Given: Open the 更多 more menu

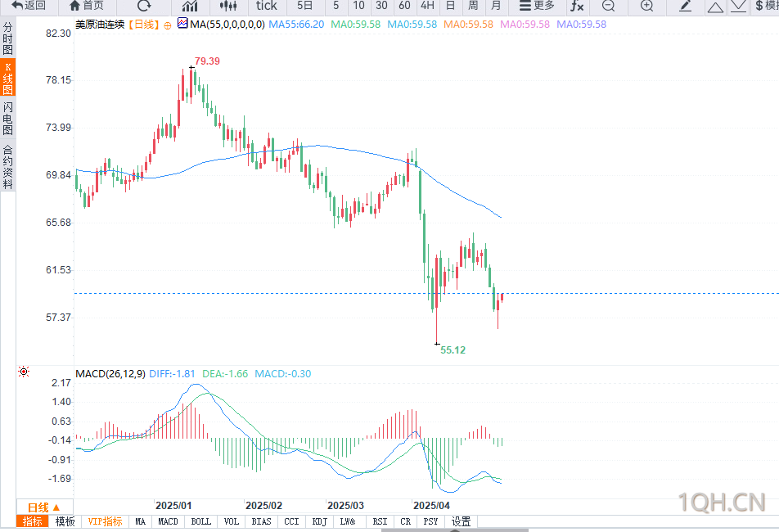Looking at the screenshot, I should (x=537, y=6).
